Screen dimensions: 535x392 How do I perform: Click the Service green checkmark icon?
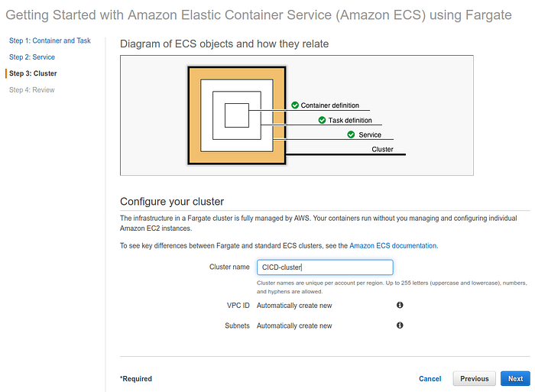[x=351, y=134]
